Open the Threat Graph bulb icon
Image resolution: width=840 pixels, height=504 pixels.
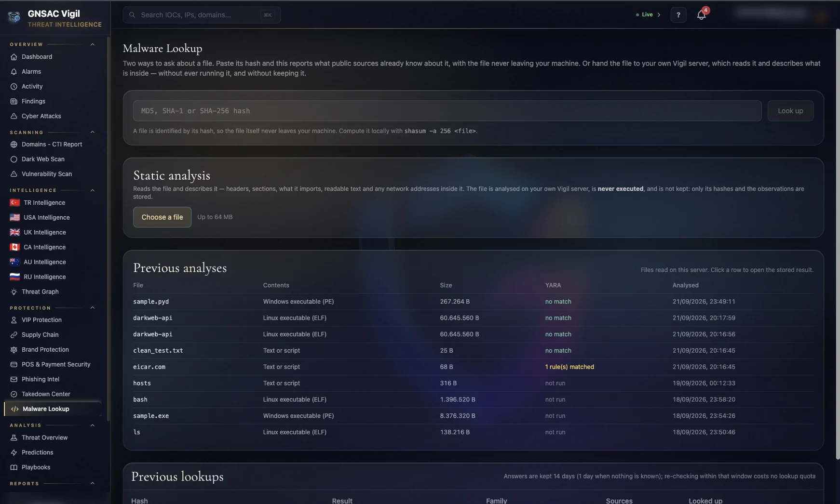(14, 292)
